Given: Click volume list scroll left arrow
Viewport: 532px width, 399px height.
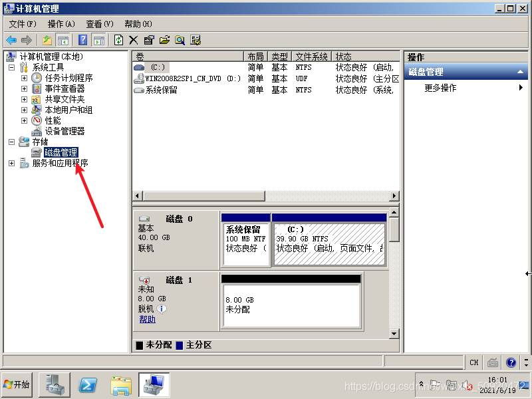Looking at the screenshot, I should pos(137,196).
